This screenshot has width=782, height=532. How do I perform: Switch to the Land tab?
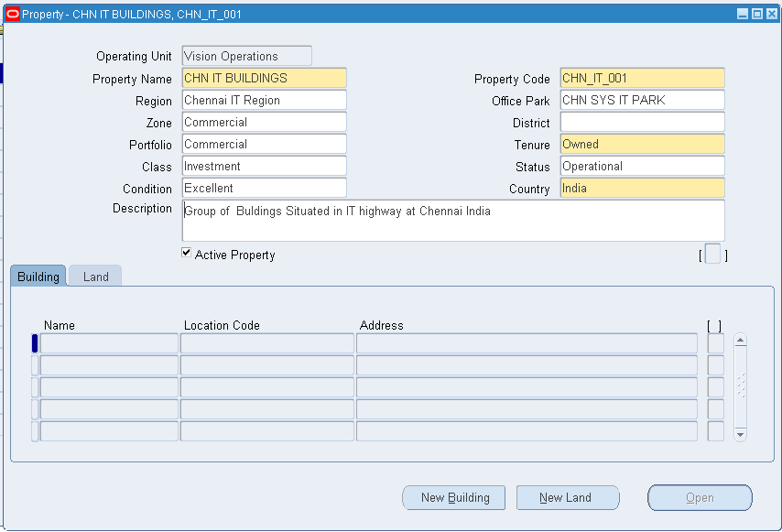tap(94, 276)
